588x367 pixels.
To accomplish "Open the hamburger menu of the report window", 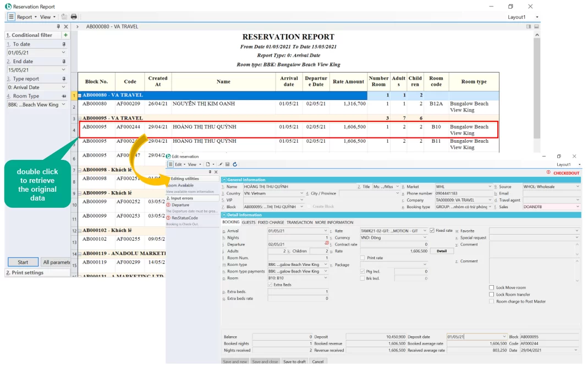I will click(x=11, y=17).
